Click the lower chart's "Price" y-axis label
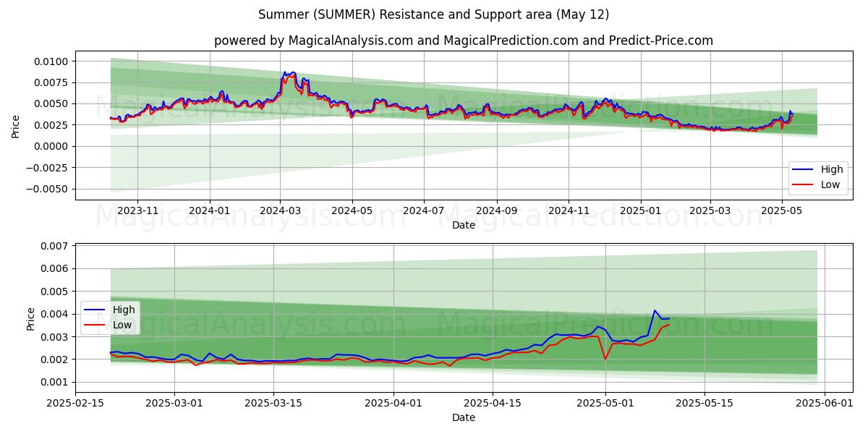Viewport: 868px width, 434px height. click(30, 319)
